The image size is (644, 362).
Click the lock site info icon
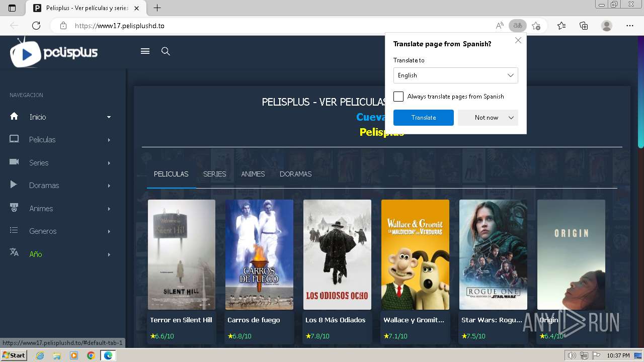click(x=63, y=26)
